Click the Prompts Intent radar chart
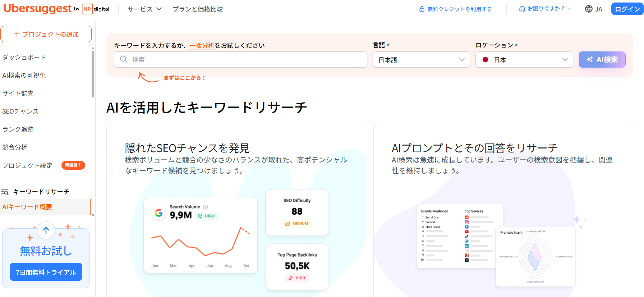 coord(535,256)
